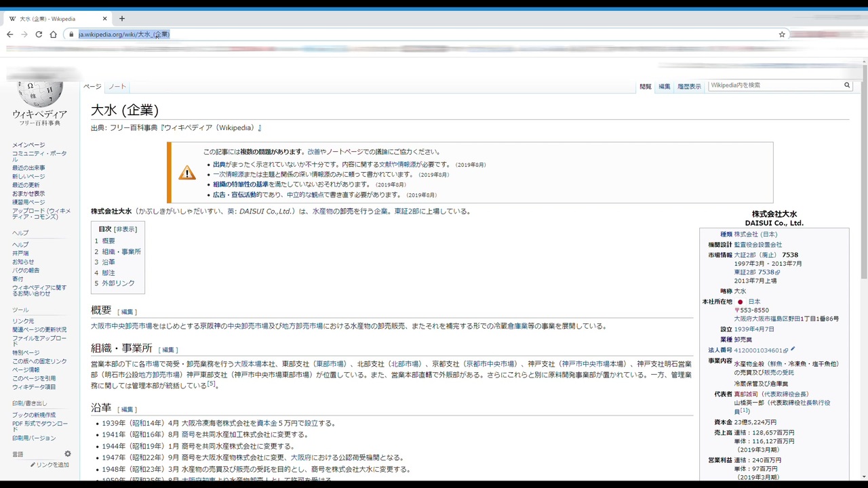This screenshot has height=488, width=868.
Task: Click the browser forward arrow
Action: tap(24, 35)
